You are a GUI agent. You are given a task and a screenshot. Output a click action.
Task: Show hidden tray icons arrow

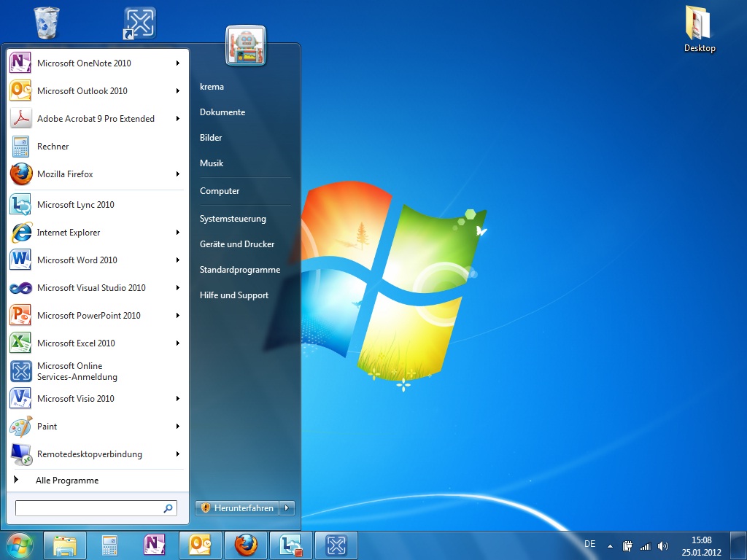coord(610,545)
